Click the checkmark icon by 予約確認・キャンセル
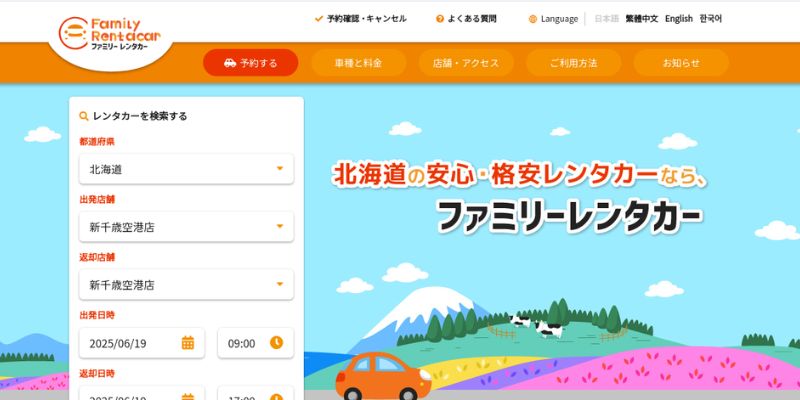The width and height of the screenshot is (800, 400). coord(319,19)
